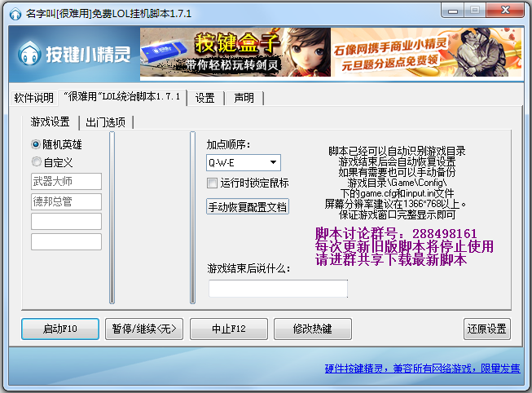This screenshot has width=532, height=393.
Task: Click the app icon in the title bar
Action: click(15, 14)
